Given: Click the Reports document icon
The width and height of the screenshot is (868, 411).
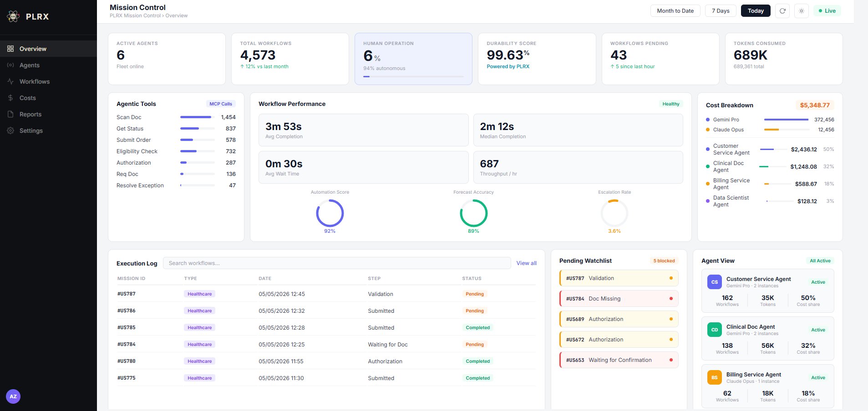Looking at the screenshot, I should coord(10,114).
